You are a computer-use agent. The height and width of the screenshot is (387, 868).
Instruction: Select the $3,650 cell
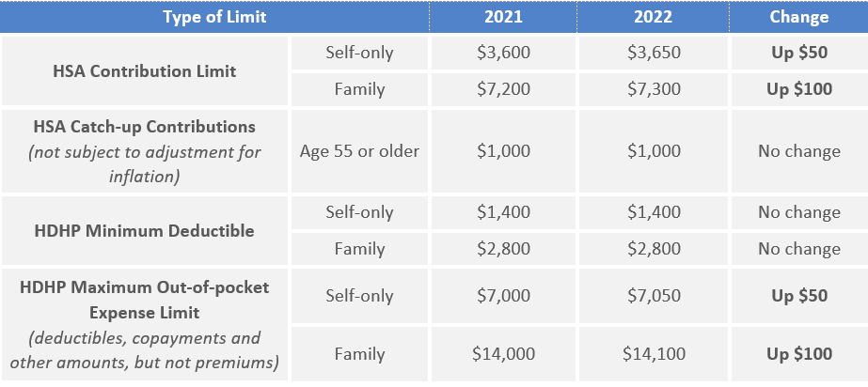click(x=654, y=54)
